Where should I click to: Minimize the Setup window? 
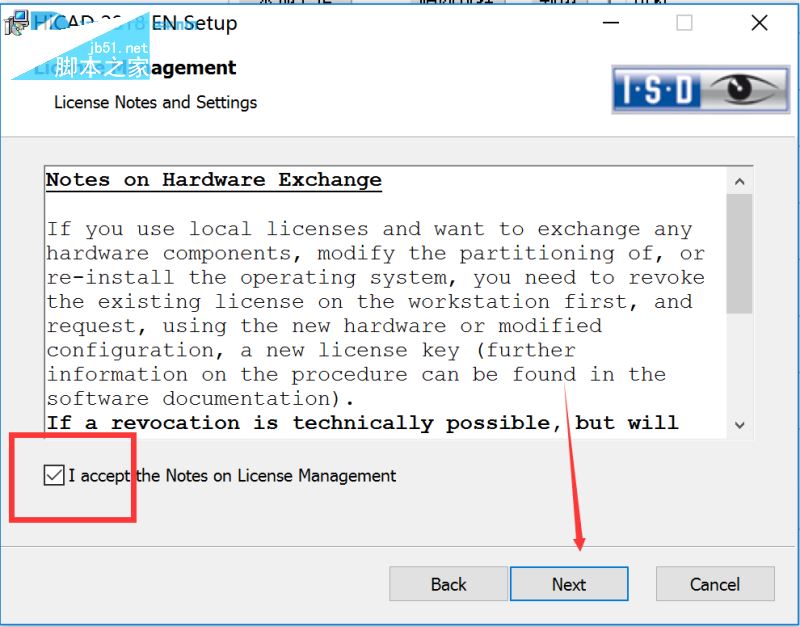(611, 23)
